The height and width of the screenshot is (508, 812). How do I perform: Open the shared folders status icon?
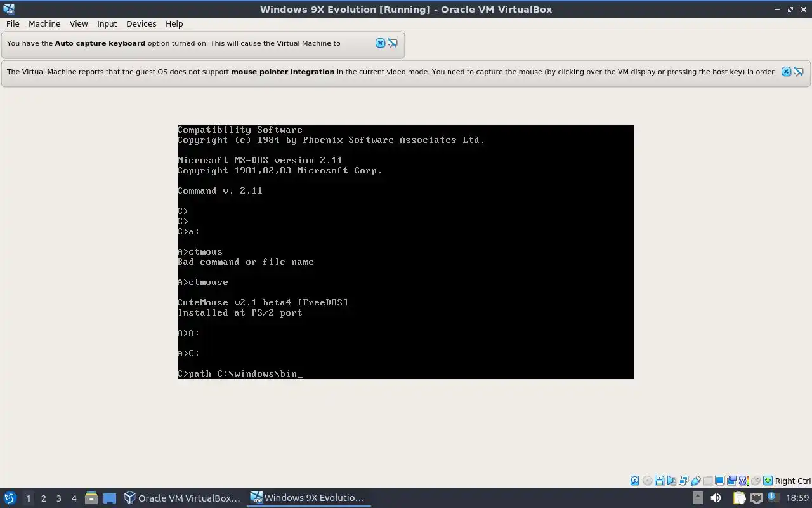pyautogui.click(x=707, y=481)
